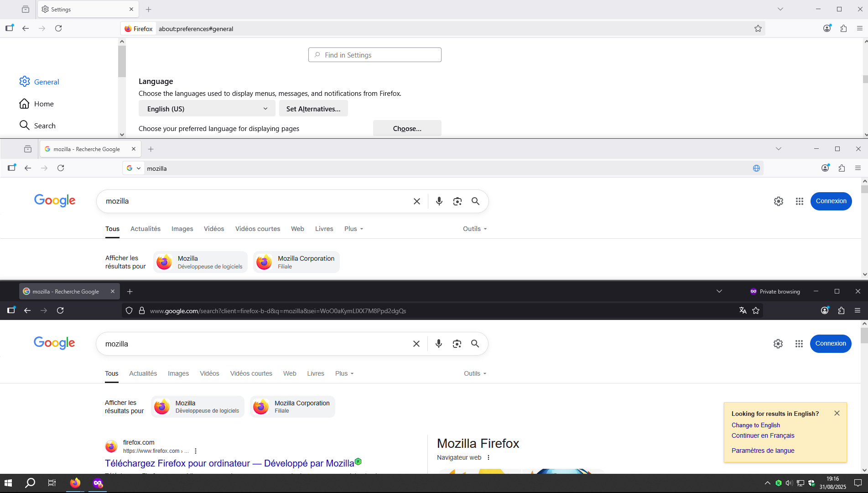The width and height of the screenshot is (868, 493).
Task: Open taskbar Search
Action: 30,483
